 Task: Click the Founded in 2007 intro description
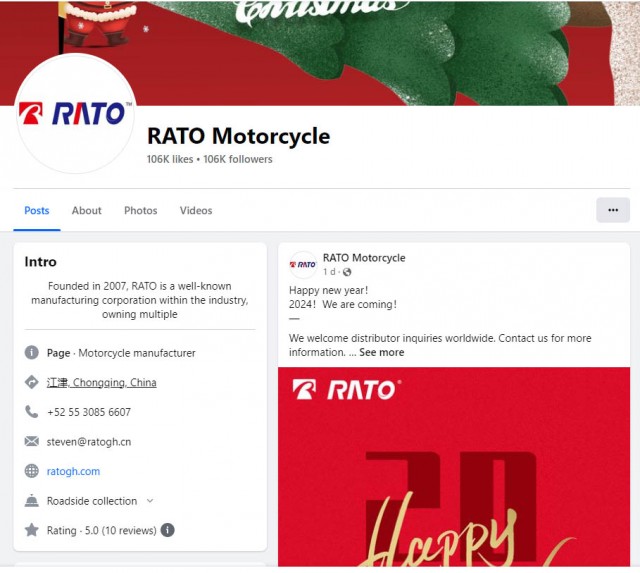(x=140, y=300)
